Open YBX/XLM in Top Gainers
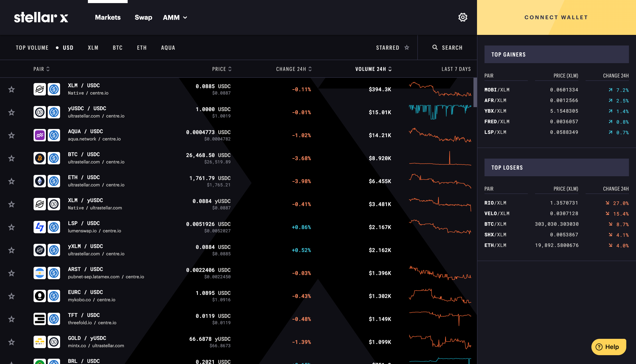Screen dimensions: 636x364 pos(556,111)
